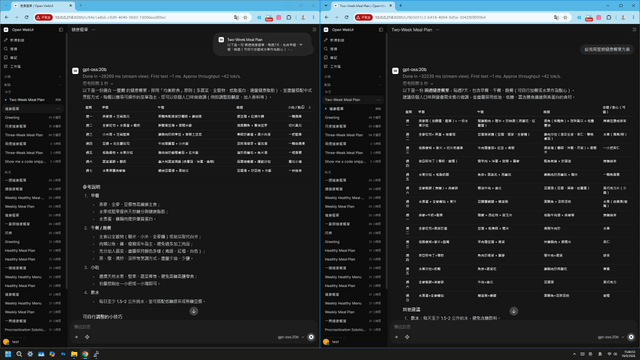Select the Open WebUI browser tab in left window
The height and width of the screenshot is (360, 640).
pyautogui.click(x=42, y=6)
